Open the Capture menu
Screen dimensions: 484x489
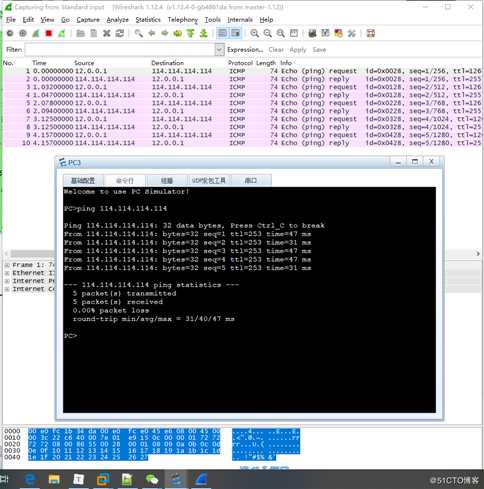[88, 20]
